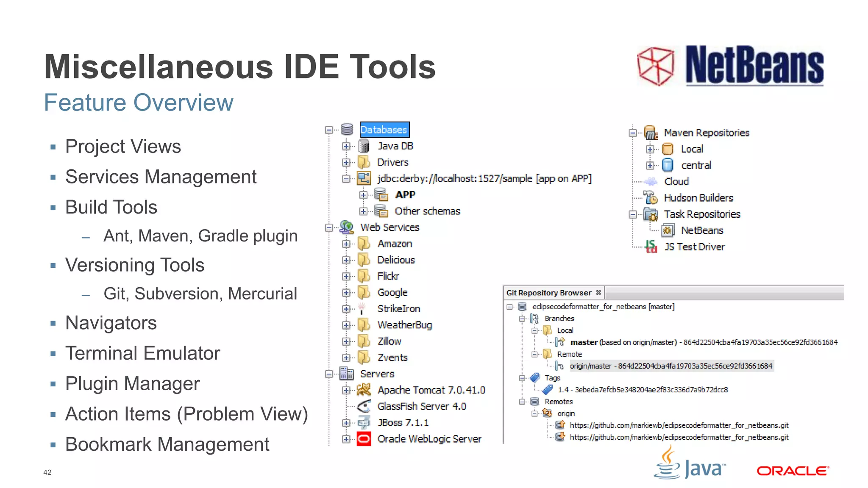Click the Other schemas icon

[381, 211]
